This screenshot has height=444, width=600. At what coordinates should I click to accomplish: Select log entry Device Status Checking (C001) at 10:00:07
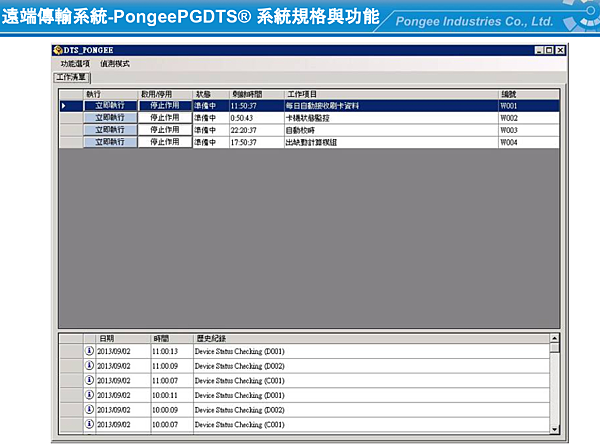372,424
